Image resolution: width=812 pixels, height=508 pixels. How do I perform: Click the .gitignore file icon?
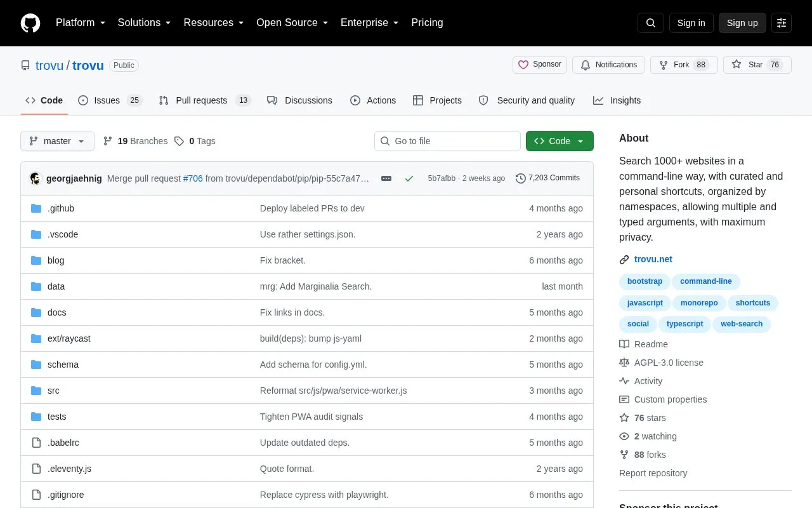click(x=36, y=495)
